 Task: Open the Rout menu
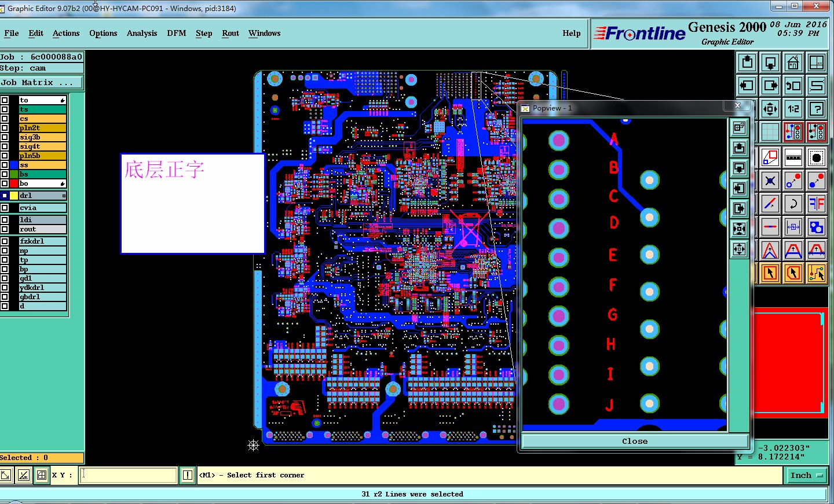pos(231,34)
